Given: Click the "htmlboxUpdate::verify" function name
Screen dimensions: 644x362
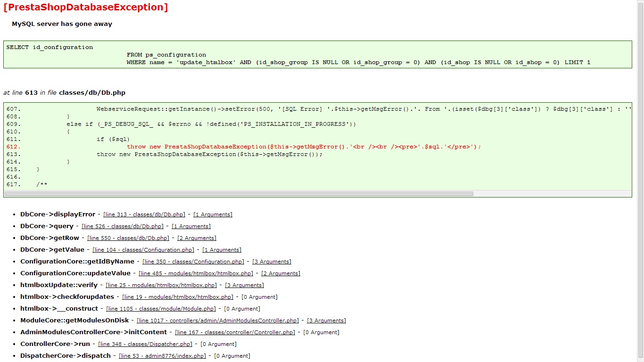Looking at the screenshot, I should 59,285.
